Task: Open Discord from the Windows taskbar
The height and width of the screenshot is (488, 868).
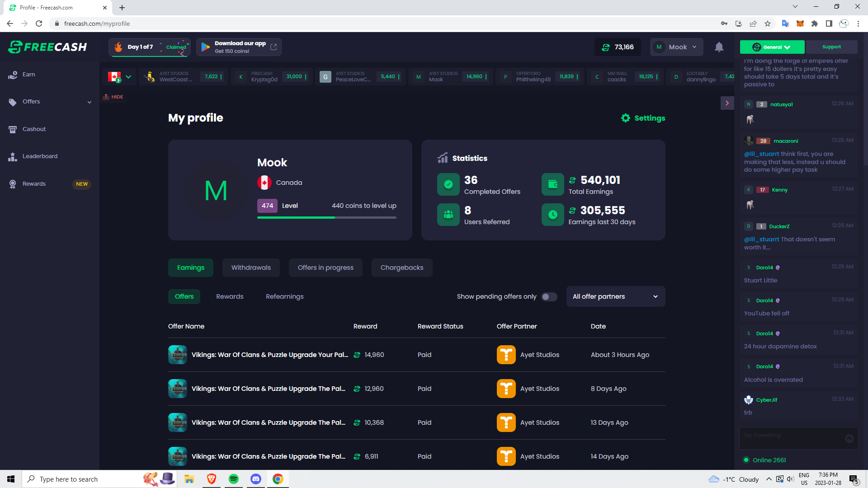Action: pyautogui.click(x=256, y=479)
